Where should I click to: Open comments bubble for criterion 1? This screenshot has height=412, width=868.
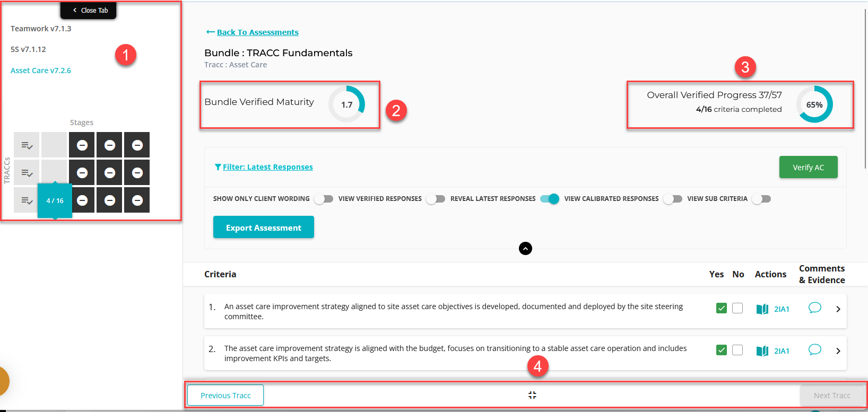(x=814, y=308)
